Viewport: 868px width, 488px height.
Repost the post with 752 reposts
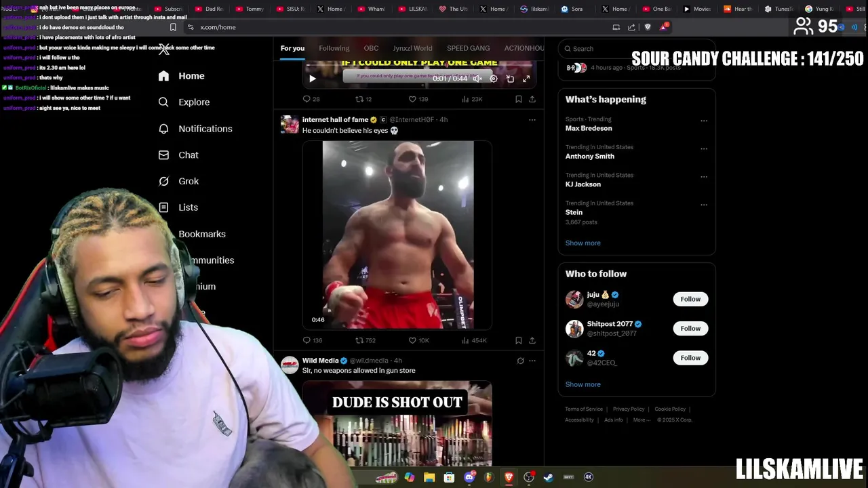pyautogui.click(x=366, y=340)
